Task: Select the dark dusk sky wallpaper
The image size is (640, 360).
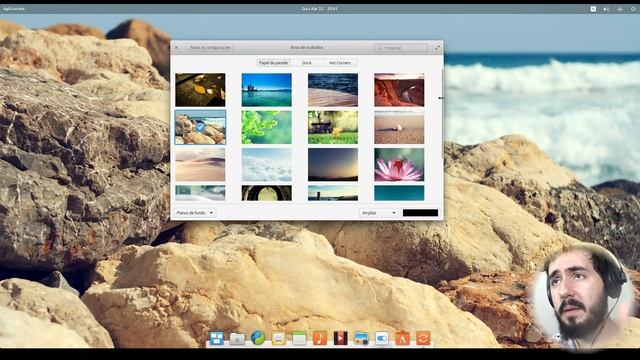Action: coord(333,164)
